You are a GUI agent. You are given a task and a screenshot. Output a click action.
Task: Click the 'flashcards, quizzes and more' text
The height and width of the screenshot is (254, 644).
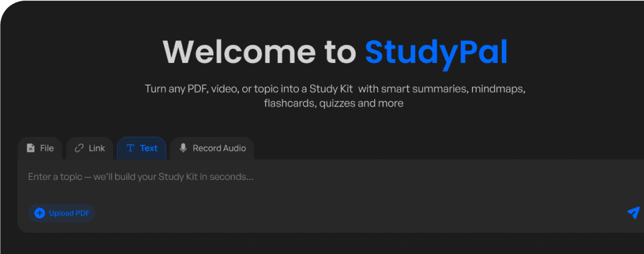coord(333,103)
